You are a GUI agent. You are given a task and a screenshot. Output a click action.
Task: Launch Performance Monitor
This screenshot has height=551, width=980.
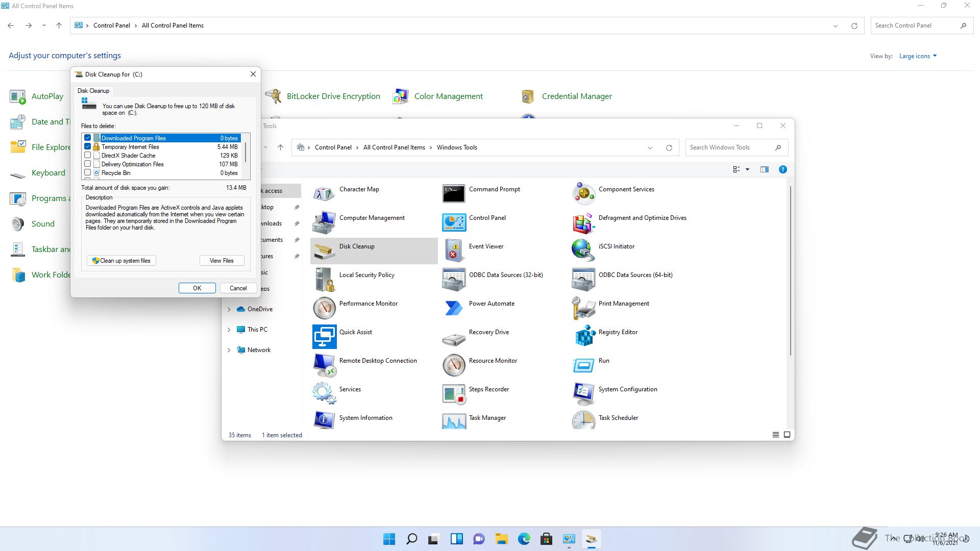tap(324, 308)
